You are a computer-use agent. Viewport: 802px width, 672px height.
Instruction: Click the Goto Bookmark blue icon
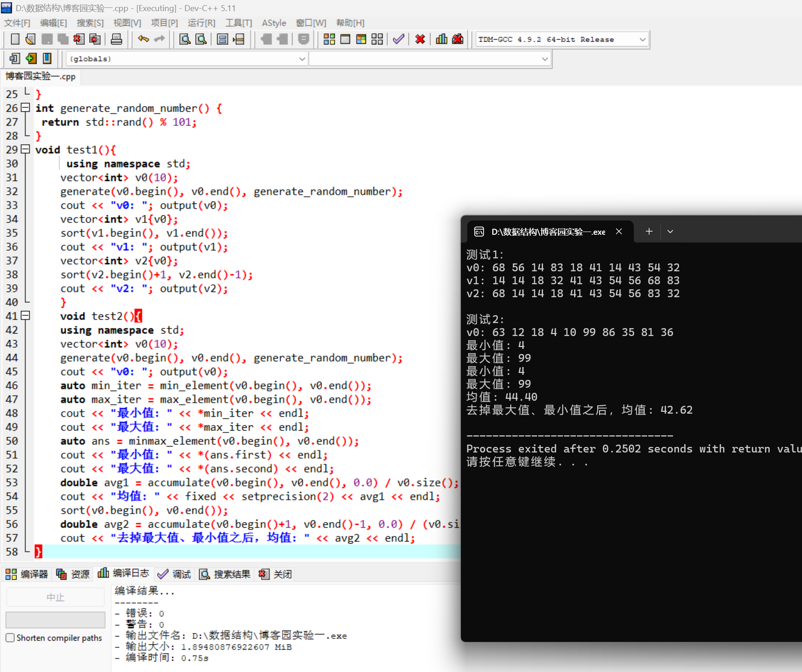pos(47,59)
